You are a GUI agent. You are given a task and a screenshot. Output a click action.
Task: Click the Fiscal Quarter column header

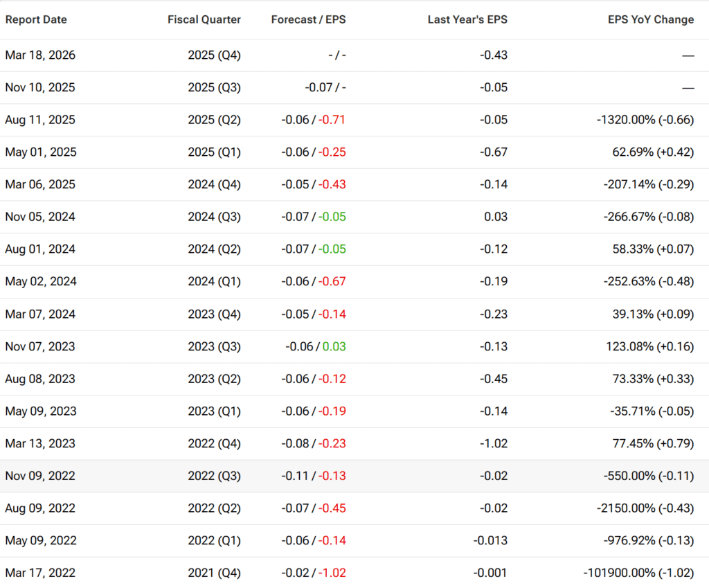(204, 19)
